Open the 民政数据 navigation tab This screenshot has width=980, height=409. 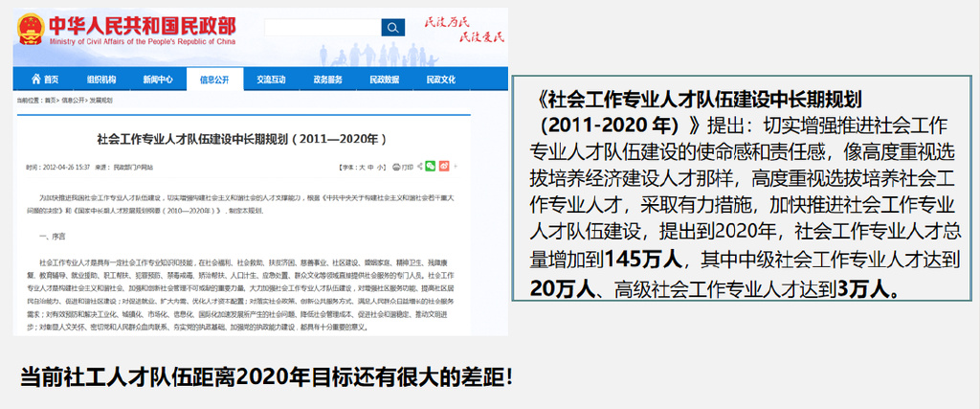click(385, 80)
